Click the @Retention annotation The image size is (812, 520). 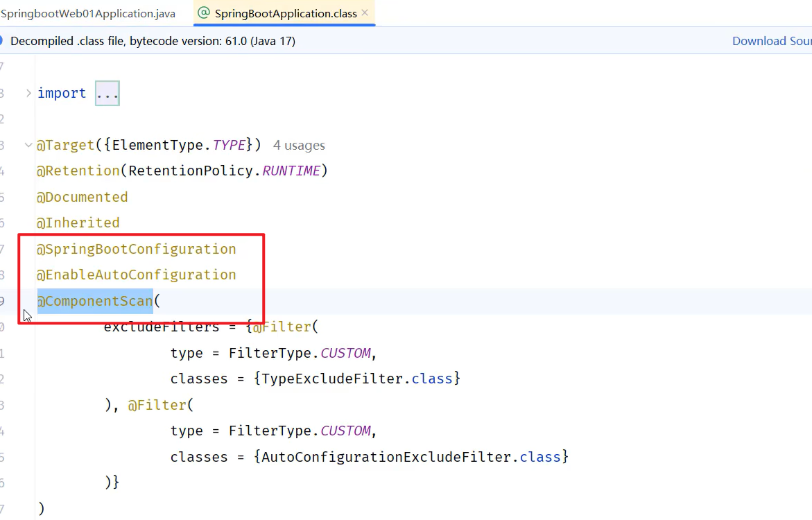pos(78,171)
